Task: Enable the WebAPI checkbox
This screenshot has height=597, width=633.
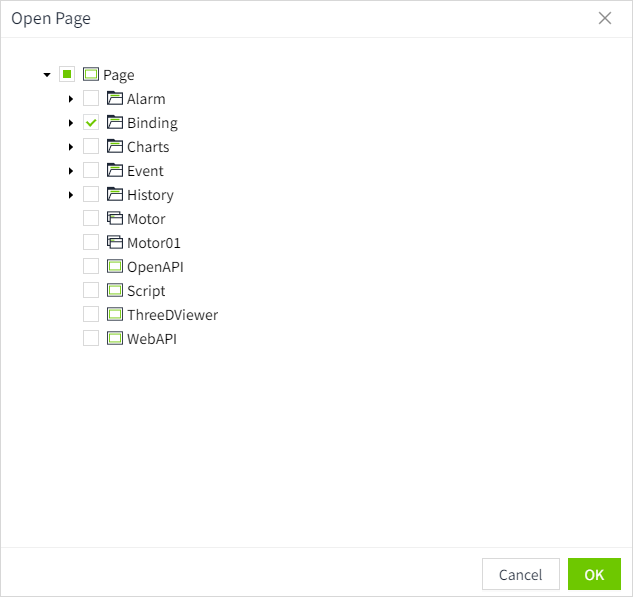Action: point(91,339)
